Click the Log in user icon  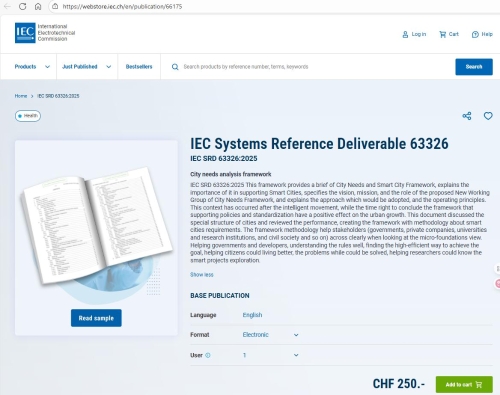pos(405,34)
